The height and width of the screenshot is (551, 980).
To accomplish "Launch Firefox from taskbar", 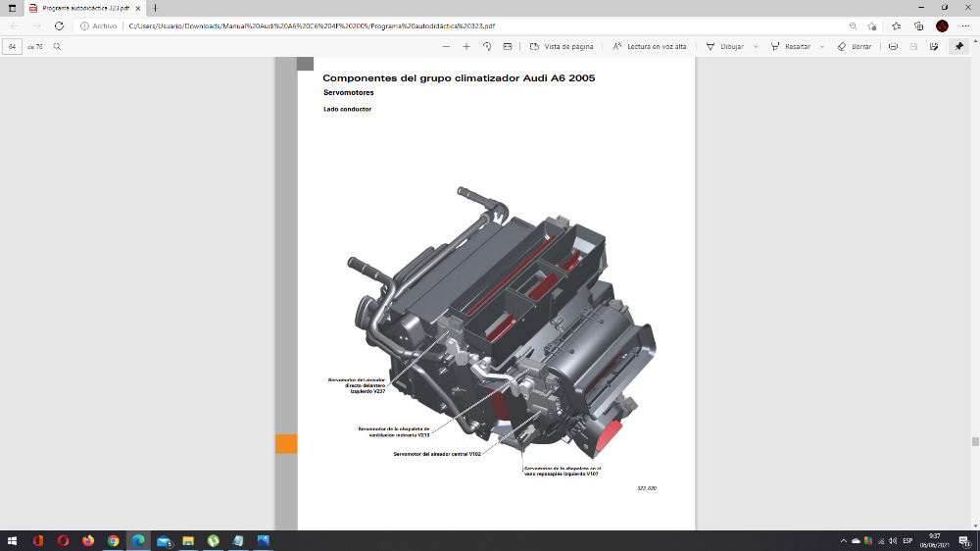I will (88, 540).
